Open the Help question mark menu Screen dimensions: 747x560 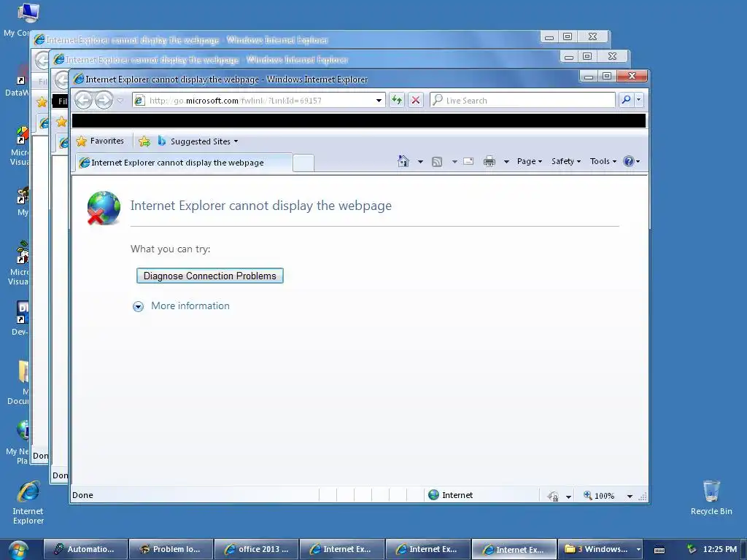pyautogui.click(x=632, y=161)
